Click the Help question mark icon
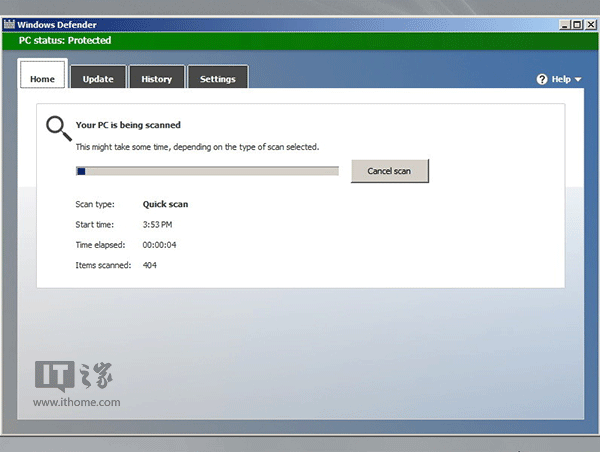The width and height of the screenshot is (600, 452). (542, 79)
